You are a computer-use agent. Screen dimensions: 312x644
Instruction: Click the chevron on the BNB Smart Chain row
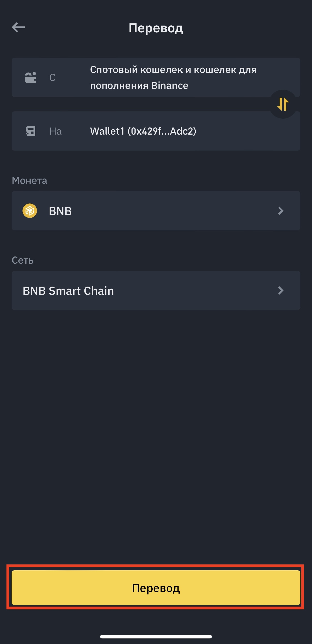pos(281,290)
